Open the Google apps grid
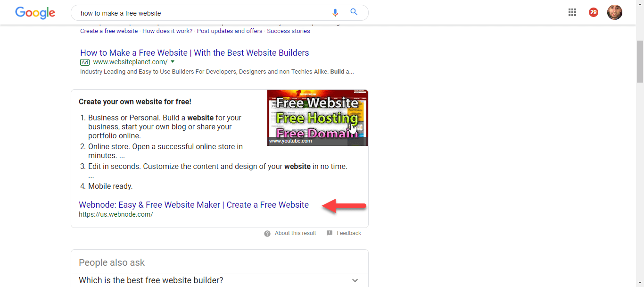This screenshot has height=287, width=644. click(572, 13)
